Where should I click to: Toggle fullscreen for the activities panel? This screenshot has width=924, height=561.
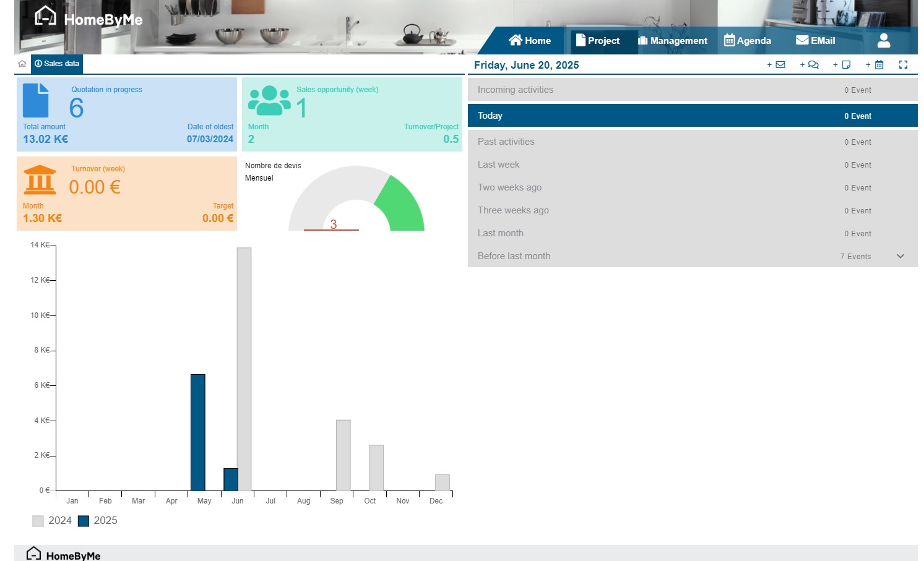[x=903, y=64]
